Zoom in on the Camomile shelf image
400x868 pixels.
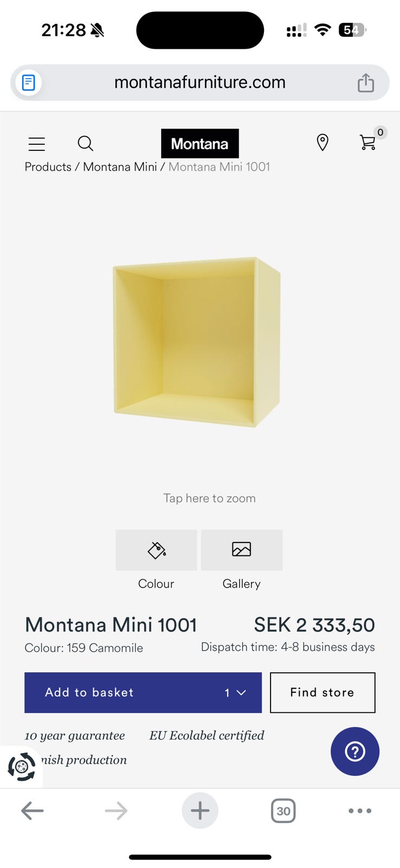[197, 342]
